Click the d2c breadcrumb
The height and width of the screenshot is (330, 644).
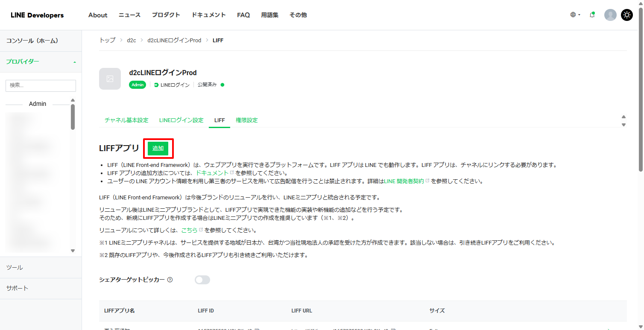(132, 40)
